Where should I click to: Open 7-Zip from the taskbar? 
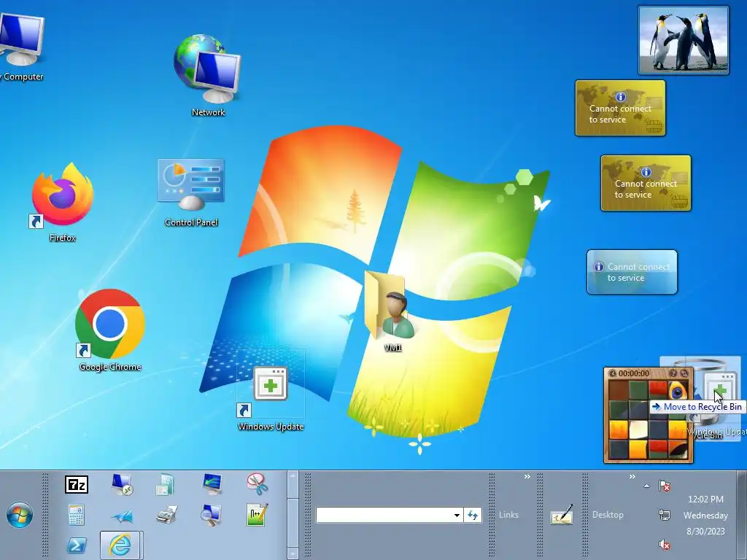[76, 485]
